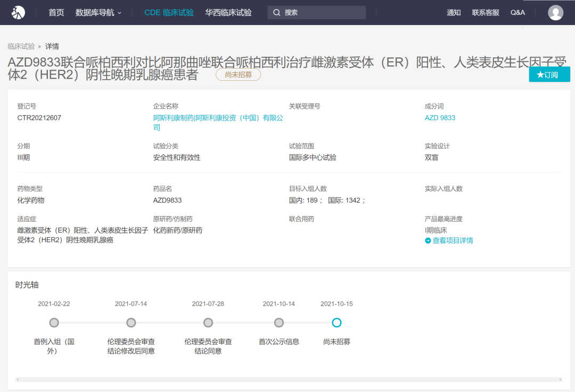Click the timeline horizontal scrollbar
This screenshot has width=575, height=392.
pyautogui.click(x=289, y=379)
